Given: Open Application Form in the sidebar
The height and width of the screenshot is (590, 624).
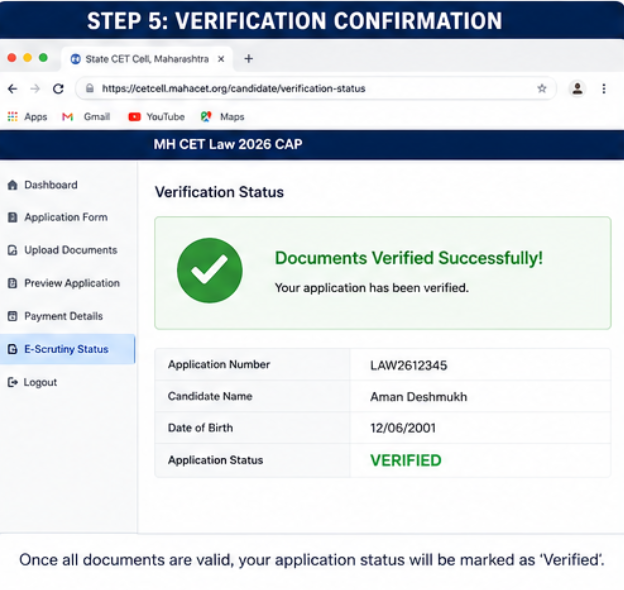Looking at the screenshot, I should click(66, 217).
